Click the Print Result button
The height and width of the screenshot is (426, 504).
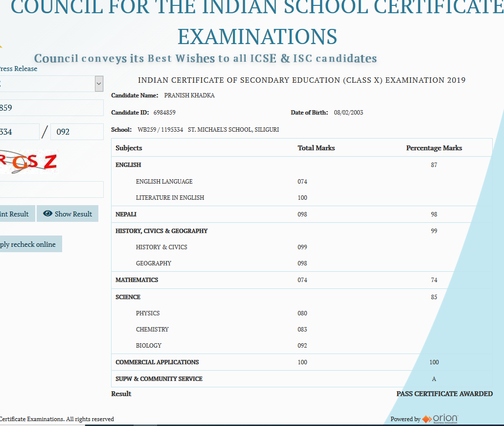tap(17, 214)
